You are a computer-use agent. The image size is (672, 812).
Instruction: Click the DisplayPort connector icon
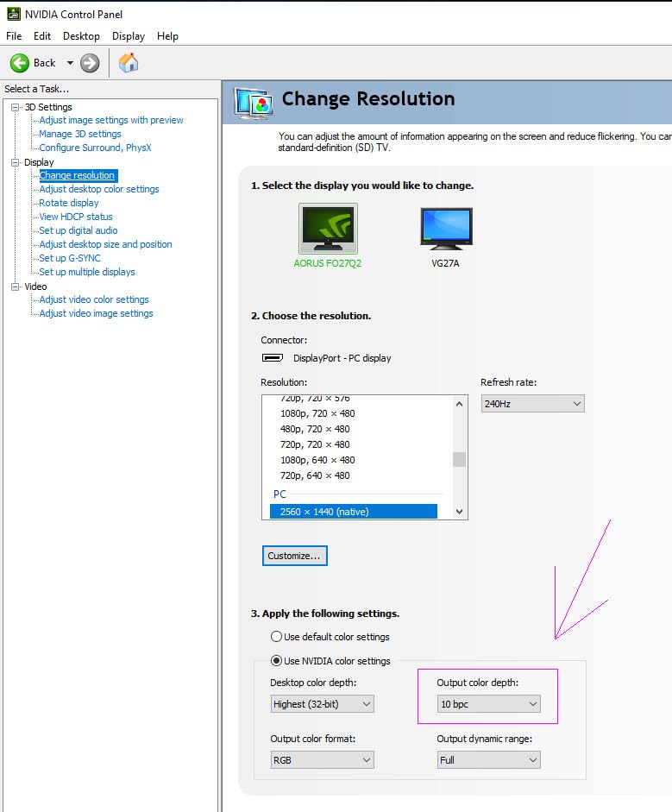tap(273, 358)
